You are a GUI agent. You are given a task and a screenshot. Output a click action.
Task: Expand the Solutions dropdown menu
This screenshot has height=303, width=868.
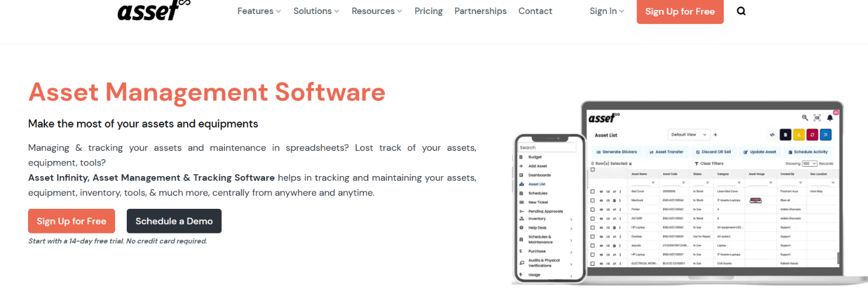tap(316, 11)
